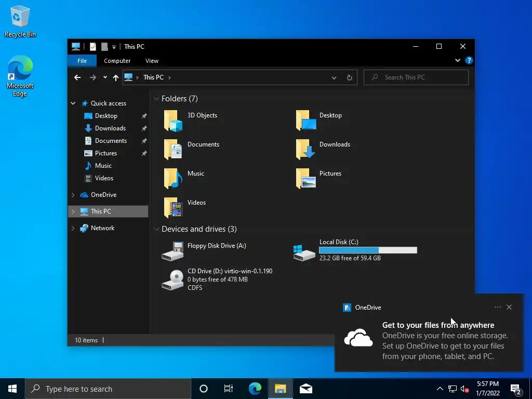Click taskbar Type here to search box

(108, 389)
